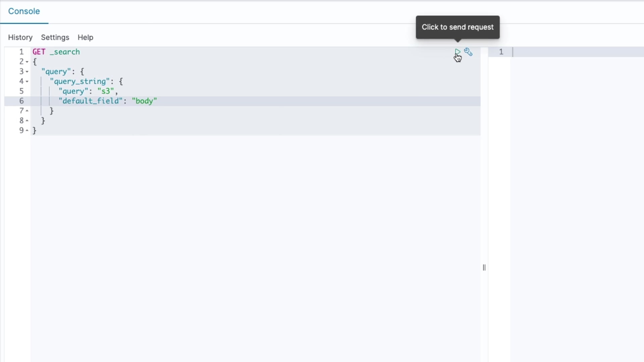Collapse the "query_string" block fold arrow on line 4
Image resolution: width=644 pixels, height=362 pixels.
(27, 81)
